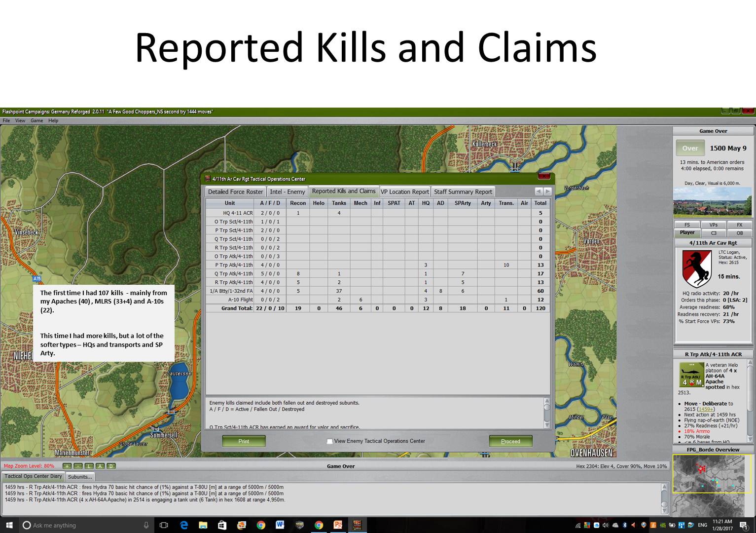Select the 1/A Btty/1-32nd FA row

point(378,291)
